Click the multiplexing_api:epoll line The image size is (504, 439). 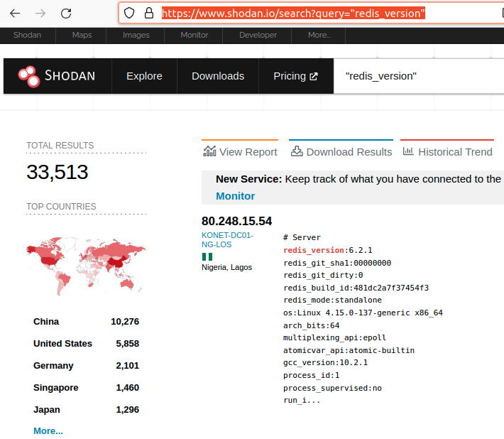[x=334, y=337]
